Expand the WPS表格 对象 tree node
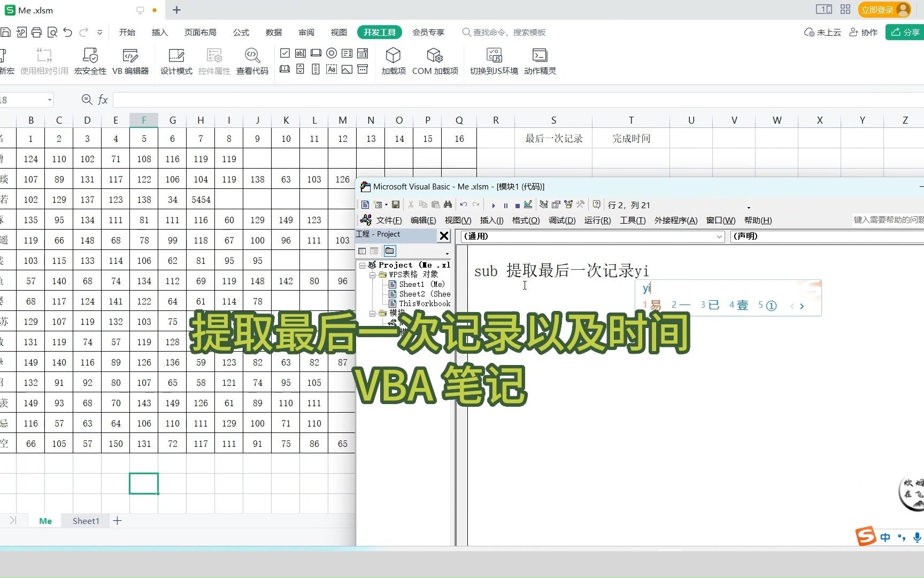Image resolution: width=924 pixels, height=578 pixels. (x=373, y=275)
